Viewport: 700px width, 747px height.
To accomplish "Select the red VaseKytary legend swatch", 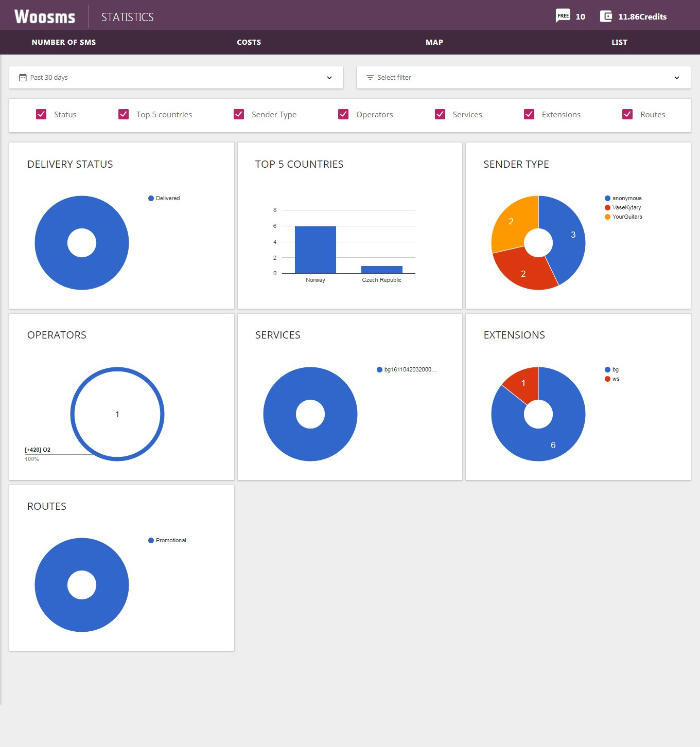I will tap(606, 207).
